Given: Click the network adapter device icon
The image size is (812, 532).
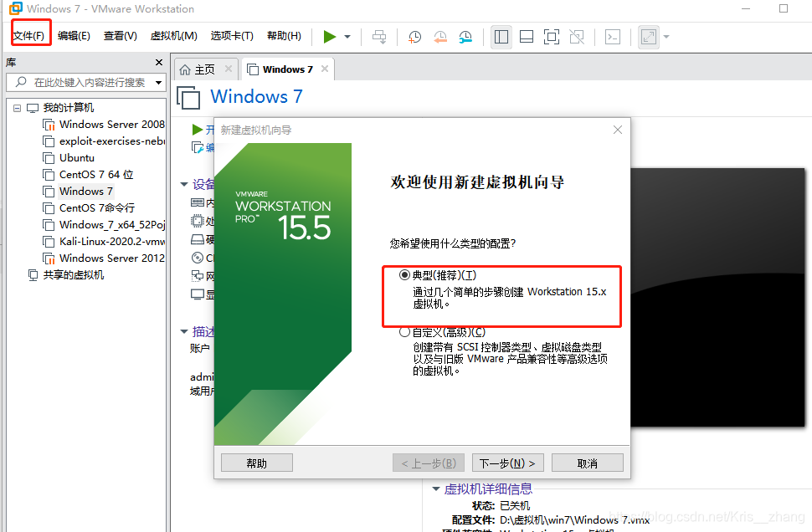Looking at the screenshot, I should point(198,276).
